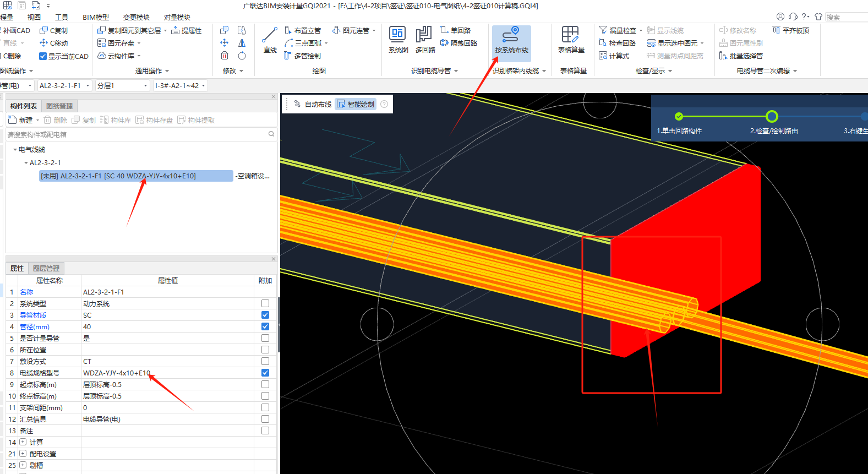Run the 漏量检查 missing quantity check
Screen dimensions: 868x474
[621, 30]
